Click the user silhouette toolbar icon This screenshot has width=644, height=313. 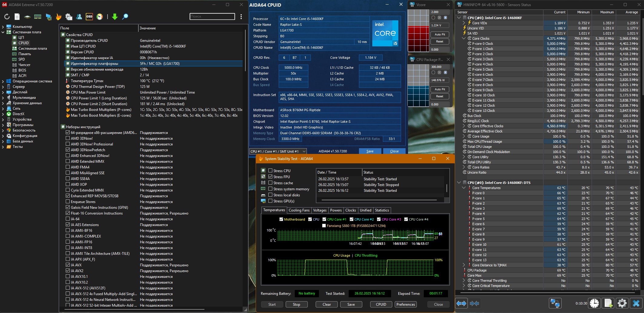(79, 17)
